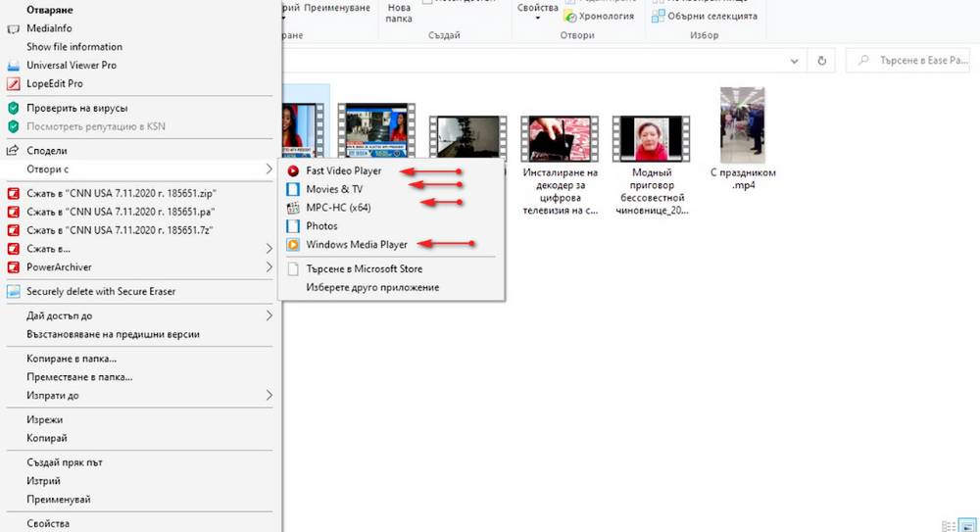The width and height of the screenshot is (980, 532).
Task: Click Нова папка ribbon button
Action: [x=398, y=13]
